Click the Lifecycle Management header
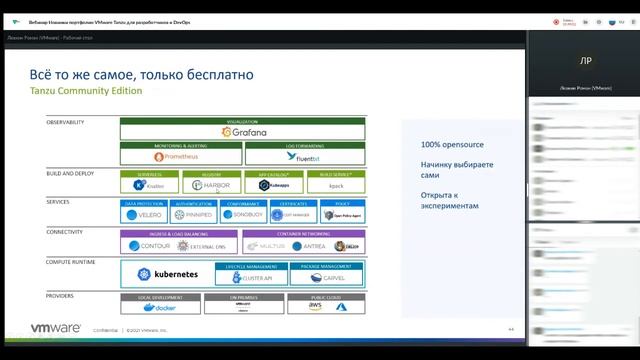This screenshot has width=640, height=360. pyautogui.click(x=251, y=267)
